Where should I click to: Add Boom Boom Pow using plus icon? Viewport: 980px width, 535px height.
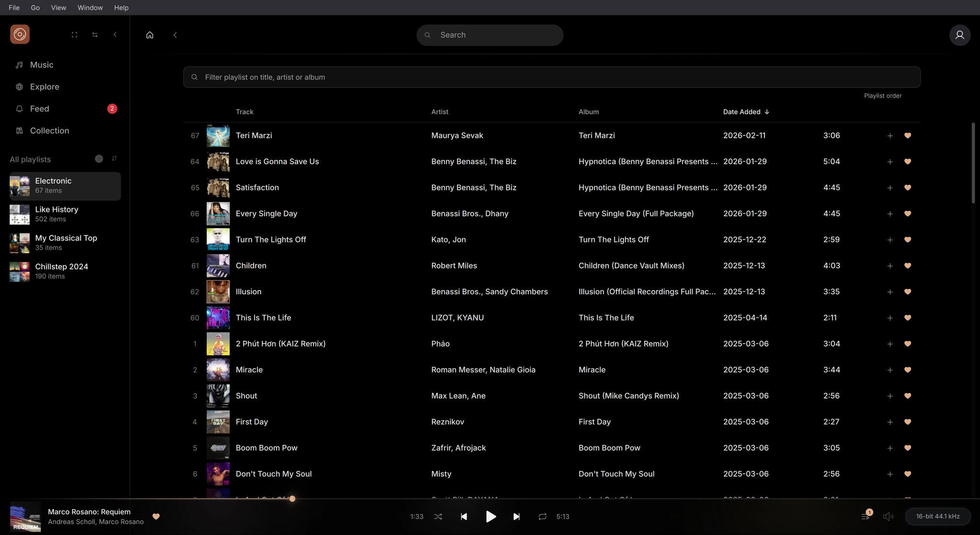tap(890, 448)
